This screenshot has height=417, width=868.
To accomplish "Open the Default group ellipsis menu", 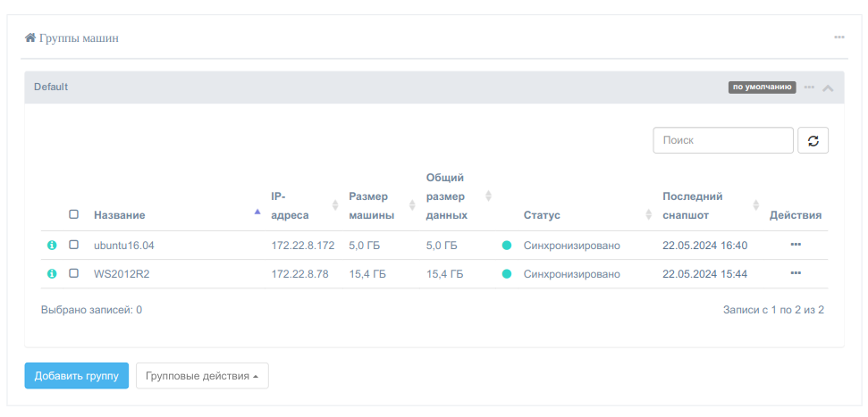I will [x=809, y=88].
